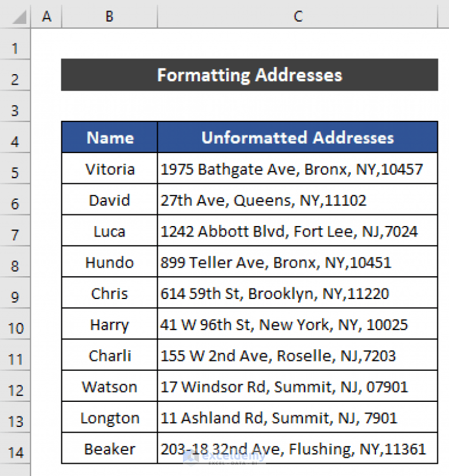Viewport: 449px width, 476px height.
Task: Select column A header
Action: pyautogui.click(x=46, y=16)
